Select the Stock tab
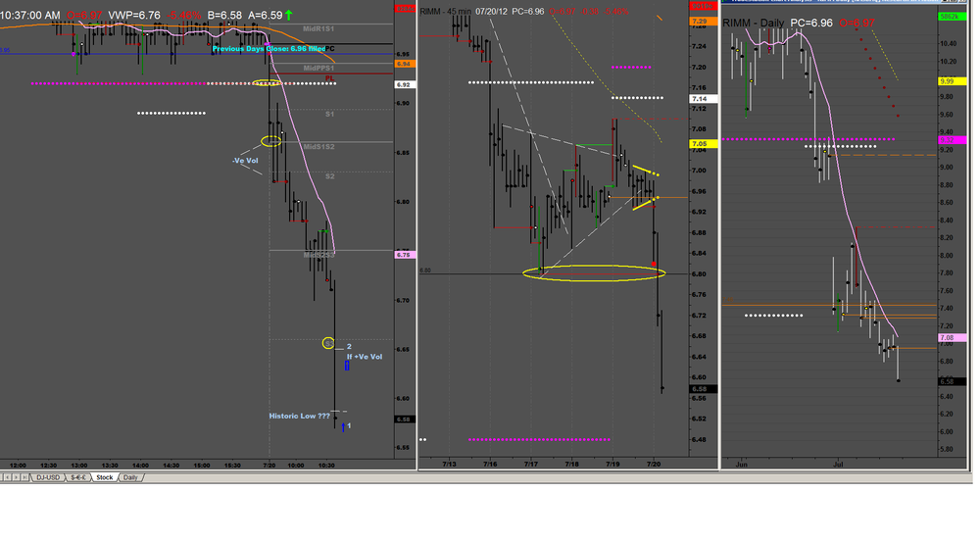The width and height of the screenshot is (980, 542). (105, 477)
